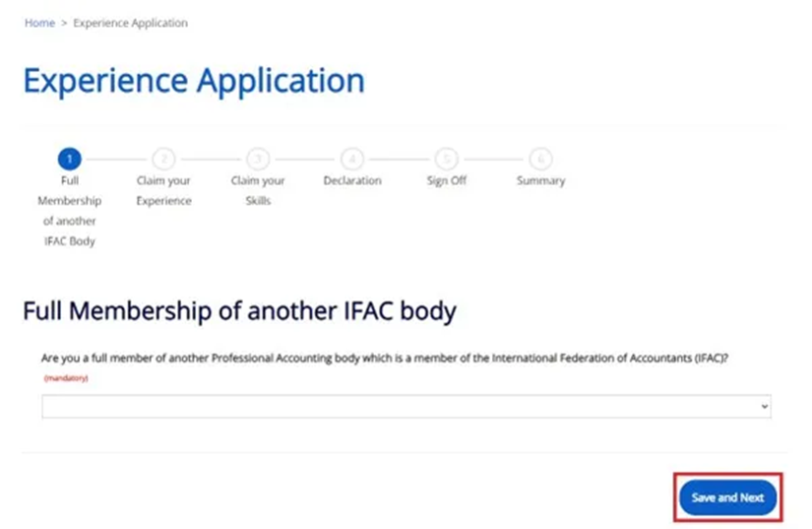812x529 pixels.
Task: Select the step circle above Summary
Action: pyautogui.click(x=540, y=158)
